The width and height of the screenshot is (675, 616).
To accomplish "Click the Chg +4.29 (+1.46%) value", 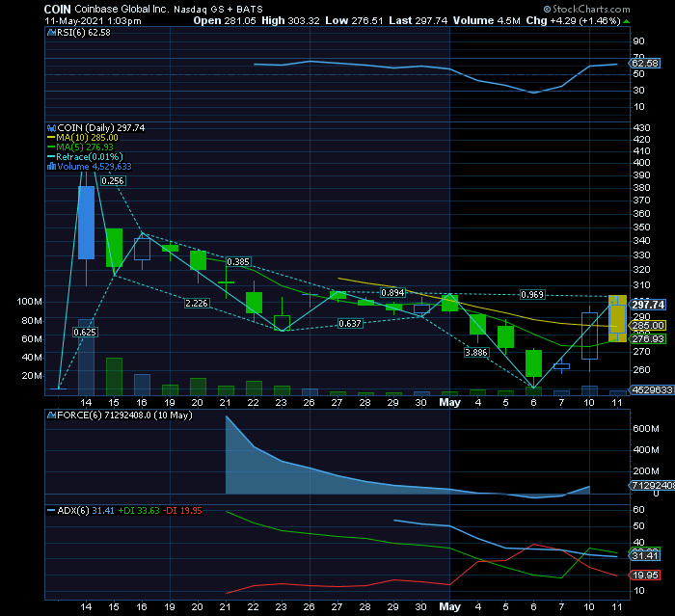I will (574, 20).
